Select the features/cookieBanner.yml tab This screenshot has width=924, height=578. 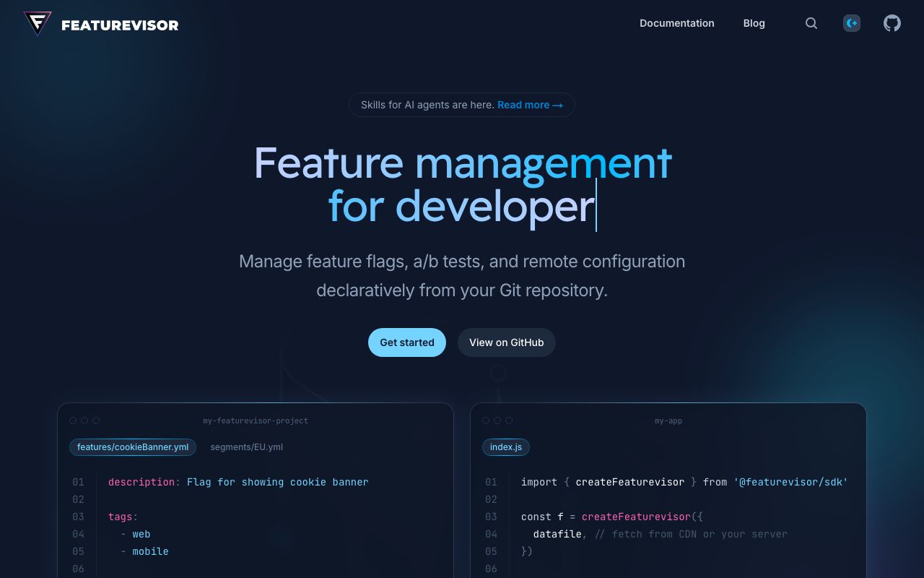point(133,447)
